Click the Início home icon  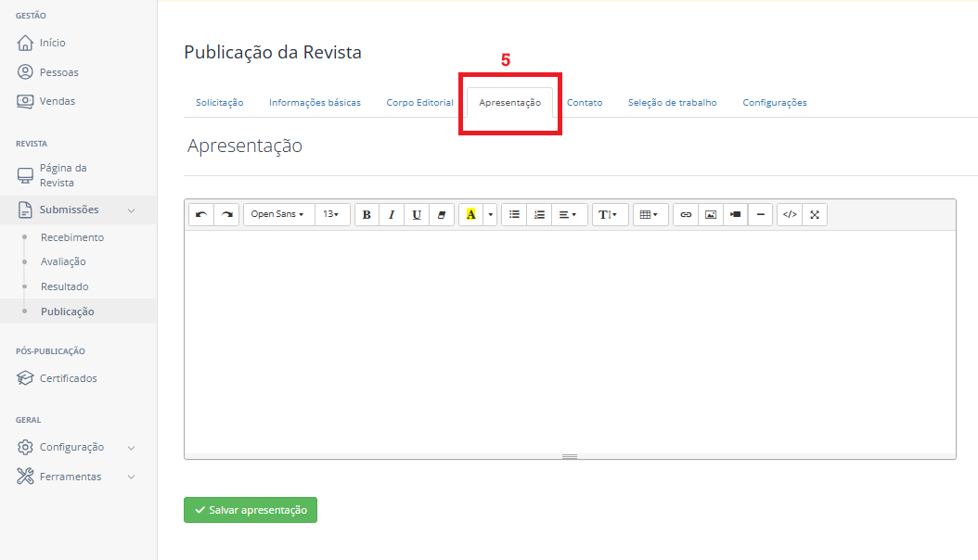[25, 43]
